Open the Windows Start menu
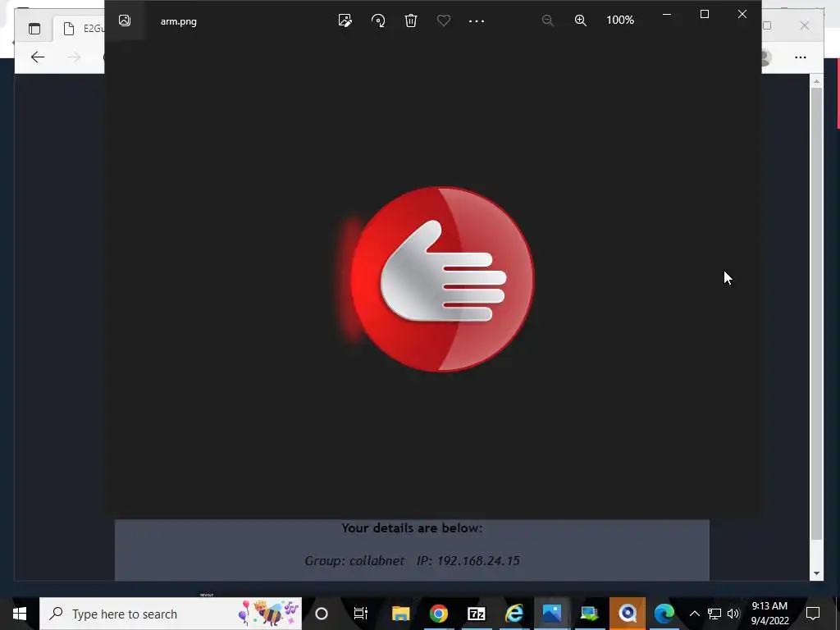 click(20, 614)
